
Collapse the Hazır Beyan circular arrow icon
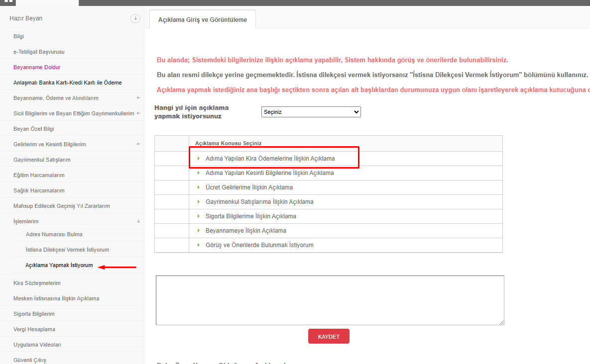135,18
